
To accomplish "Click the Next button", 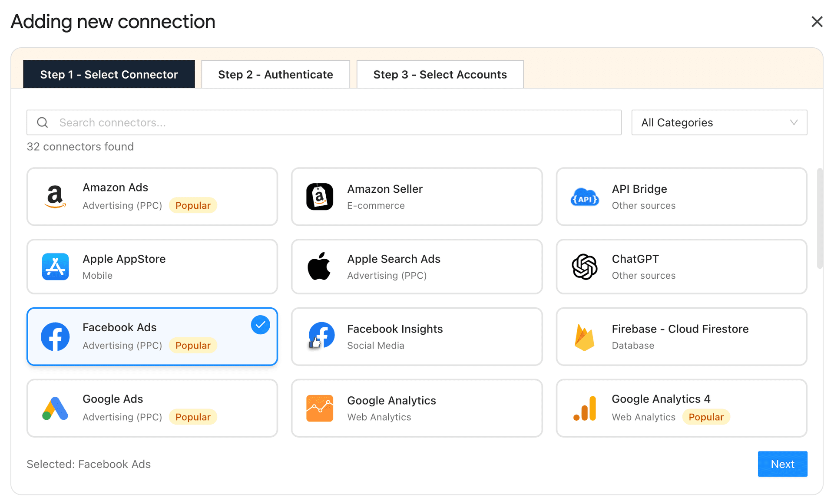I will (x=782, y=464).
